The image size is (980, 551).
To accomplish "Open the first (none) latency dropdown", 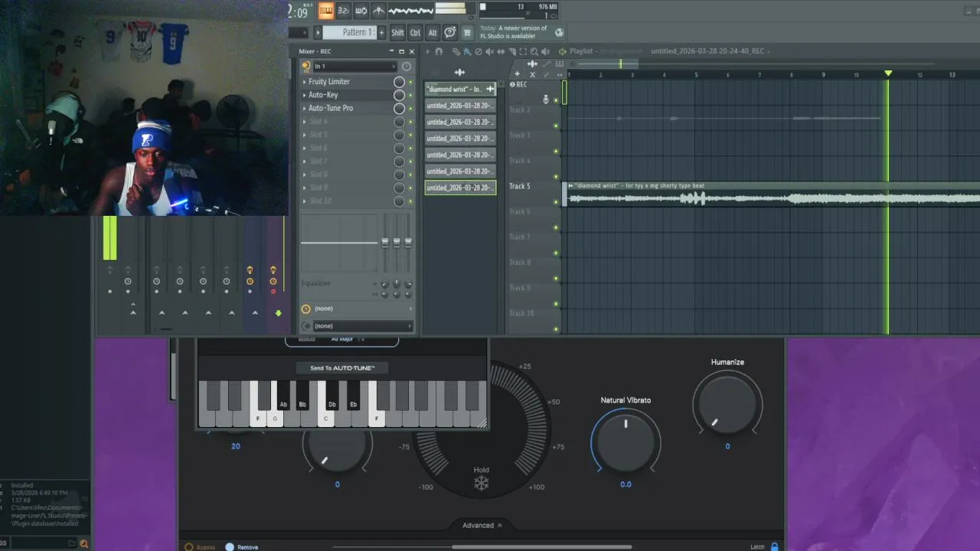I will (363, 308).
